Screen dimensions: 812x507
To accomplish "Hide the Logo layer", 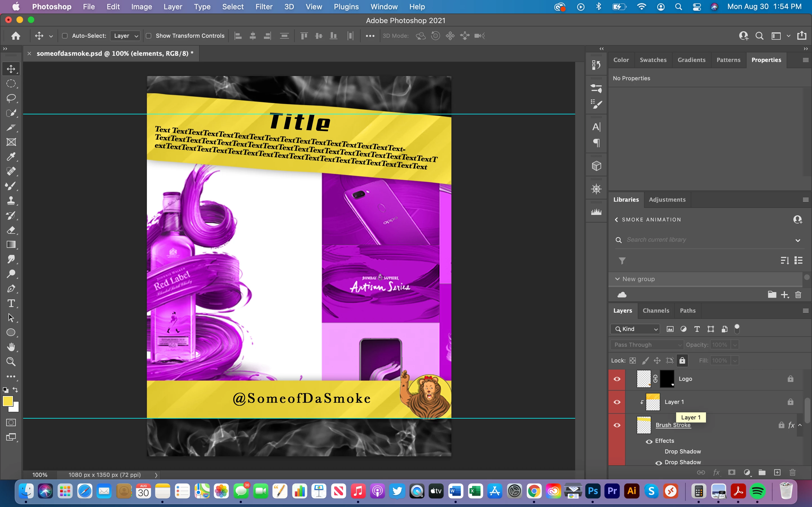I will click(x=617, y=379).
